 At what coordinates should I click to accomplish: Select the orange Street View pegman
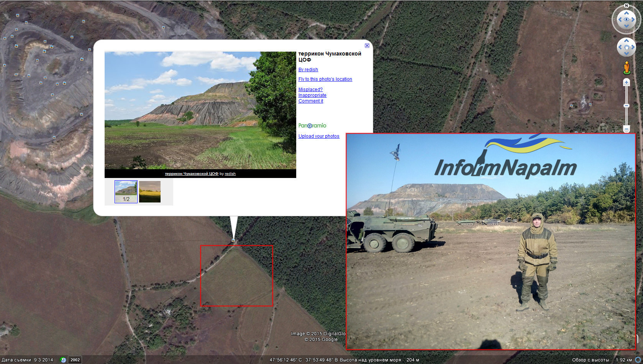(627, 68)
